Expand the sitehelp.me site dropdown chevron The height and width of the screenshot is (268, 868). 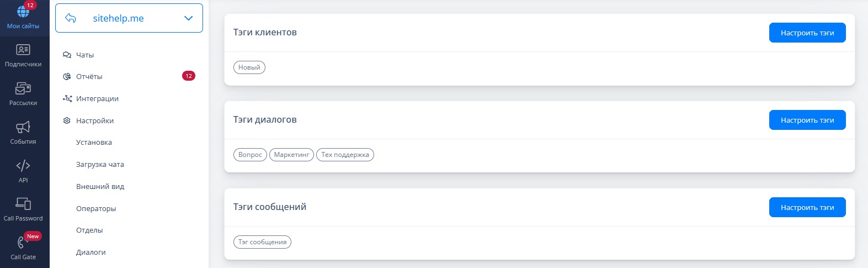point(189,18)
